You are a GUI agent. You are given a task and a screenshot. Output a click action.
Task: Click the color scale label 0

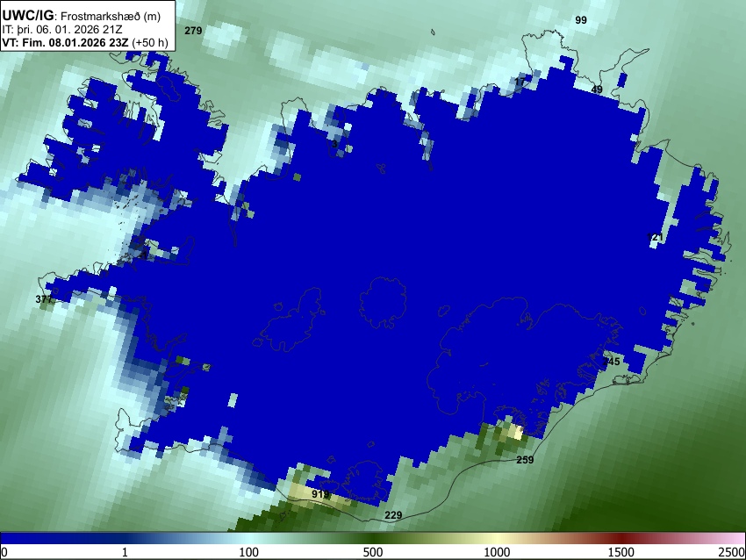[x=4, y=552]
